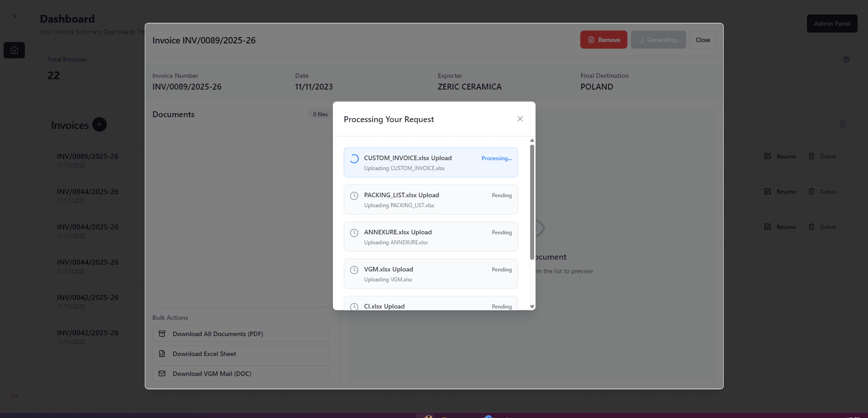Click the scrollbar up arrow in dialog

coord(532,140)
